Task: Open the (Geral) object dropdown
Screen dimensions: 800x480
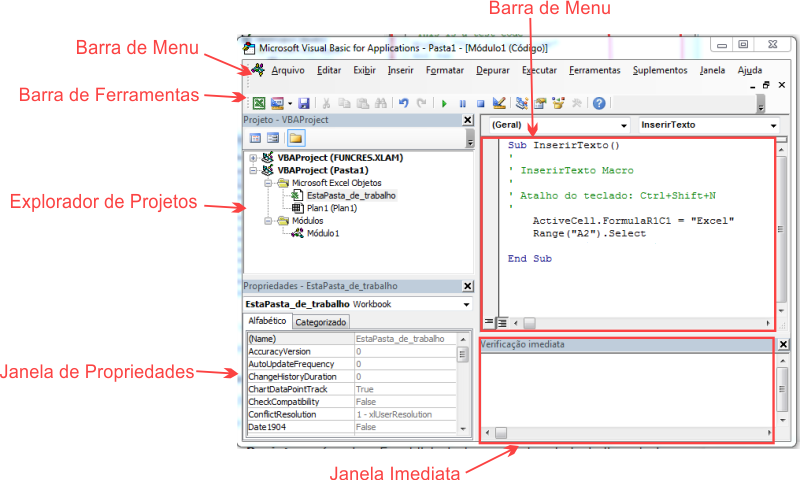Action: pyautogui.click(x=624, y=126)
